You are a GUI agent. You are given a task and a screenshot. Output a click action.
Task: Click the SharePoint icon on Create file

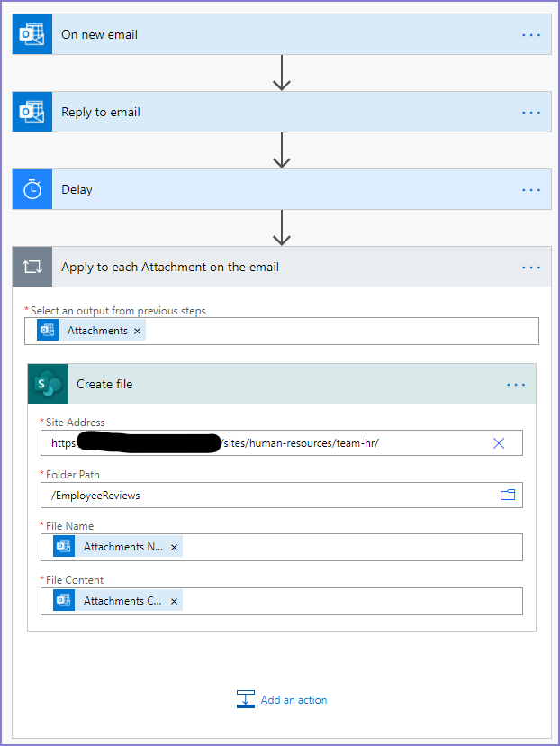coord(48,384)
